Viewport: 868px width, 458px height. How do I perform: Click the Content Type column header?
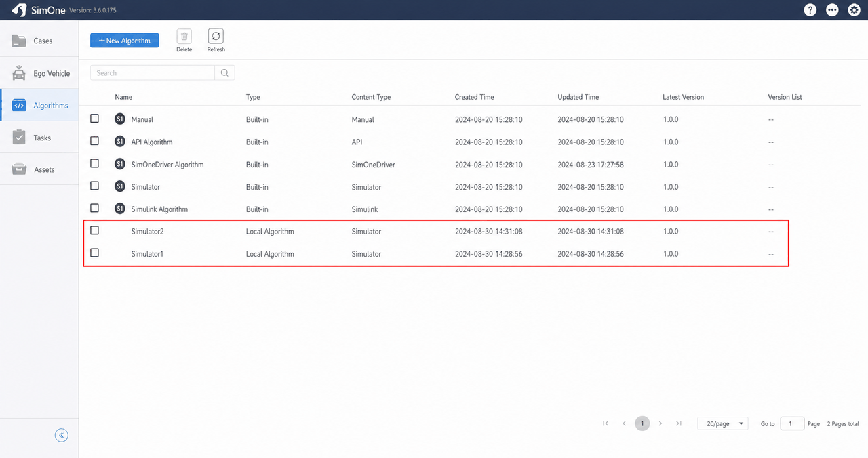(371, 97)
